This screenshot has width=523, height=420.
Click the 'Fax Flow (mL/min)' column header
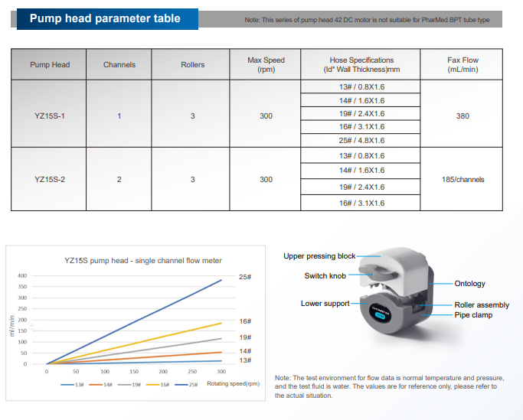point(463,65)
